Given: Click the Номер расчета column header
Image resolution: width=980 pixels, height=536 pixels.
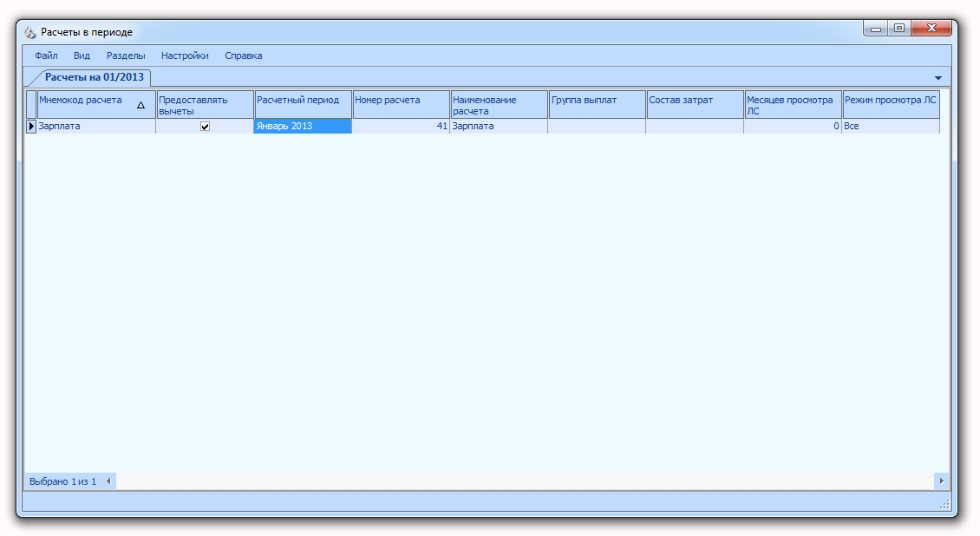Looking at the screenshot, I should [x=402, y=104].
